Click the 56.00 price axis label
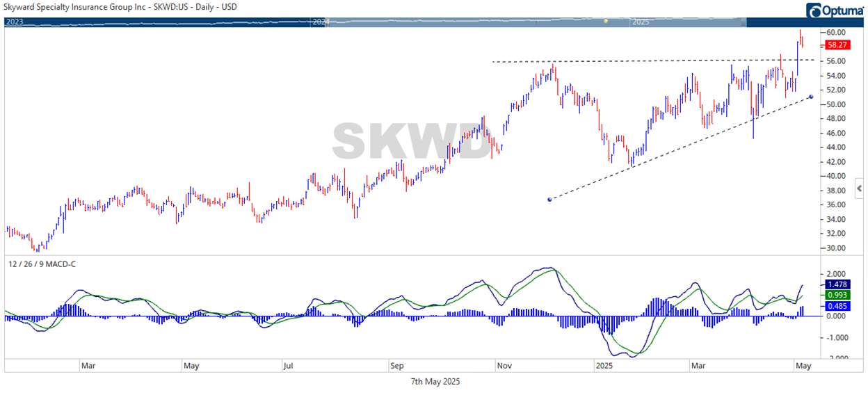 pos(836,61)
